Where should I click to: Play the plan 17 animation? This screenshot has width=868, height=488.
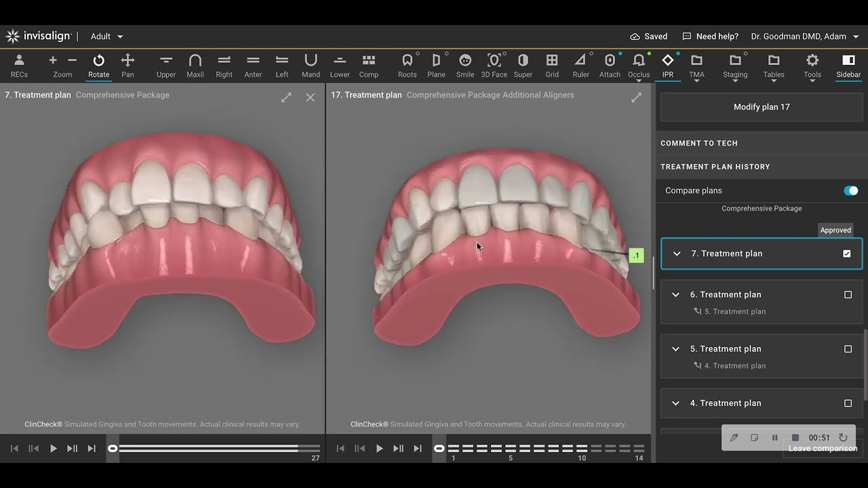click(x=379, y=449)
